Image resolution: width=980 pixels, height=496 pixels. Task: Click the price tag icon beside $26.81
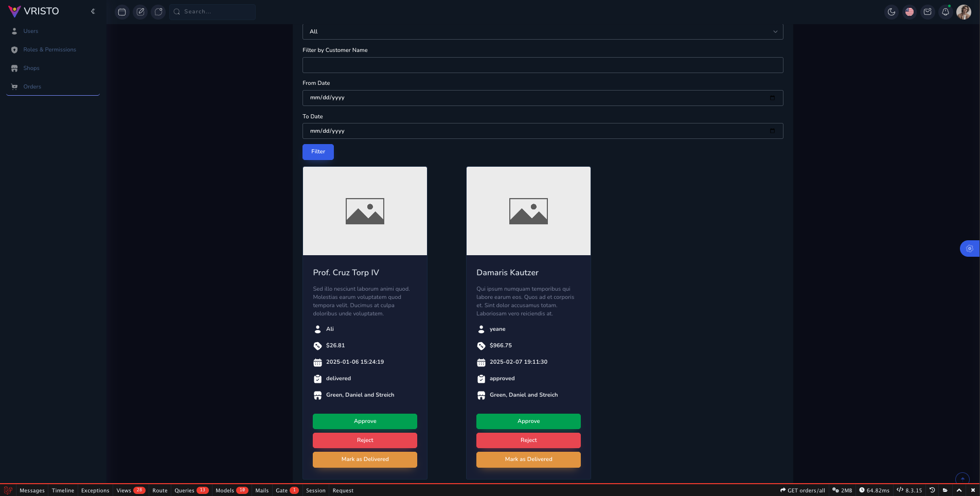(317, 346)
